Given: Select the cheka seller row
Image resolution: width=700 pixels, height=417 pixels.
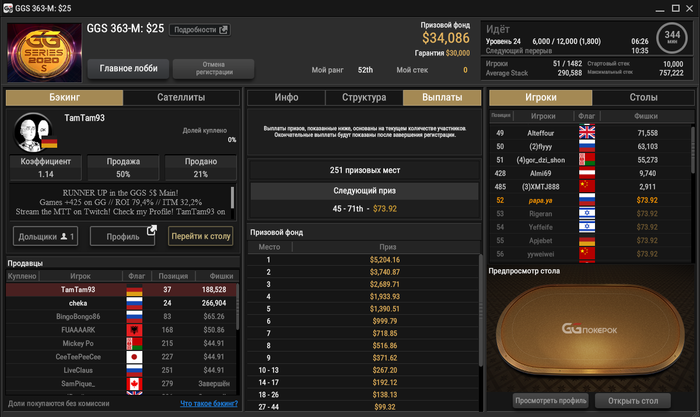Looking at the screenshot, I should point(121,303).
